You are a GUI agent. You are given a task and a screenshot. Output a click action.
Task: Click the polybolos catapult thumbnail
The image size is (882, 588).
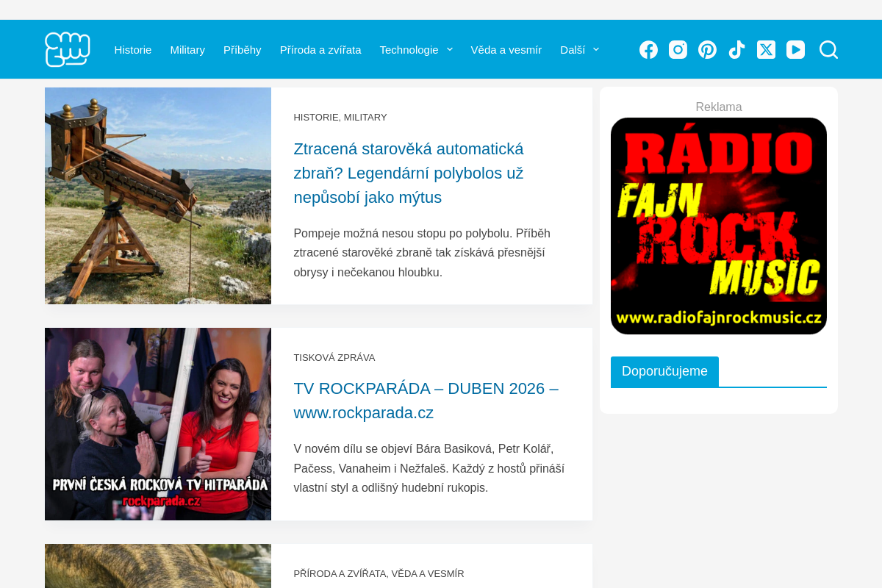tap(158, 196)
